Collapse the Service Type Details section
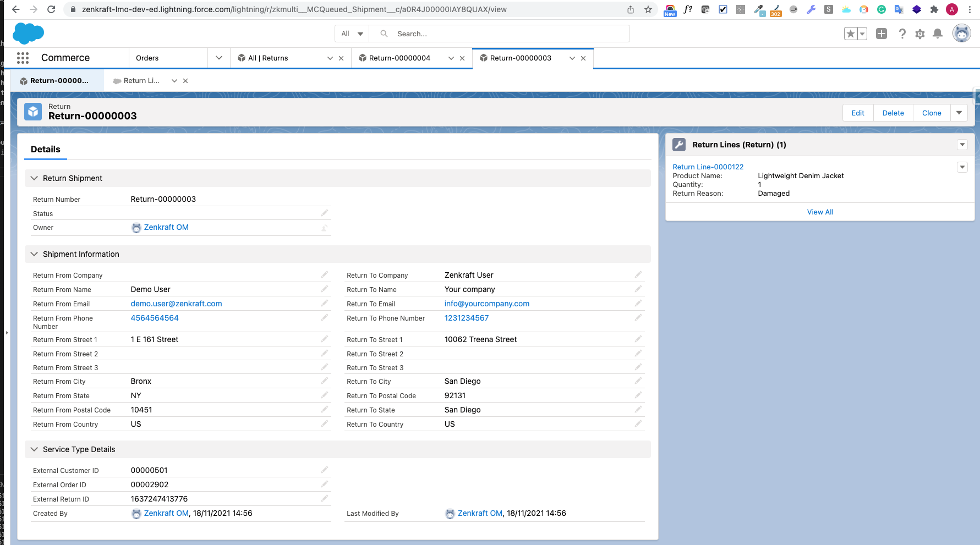The height and width of the screenshot is (545, 980). click(x=34, y=449)
